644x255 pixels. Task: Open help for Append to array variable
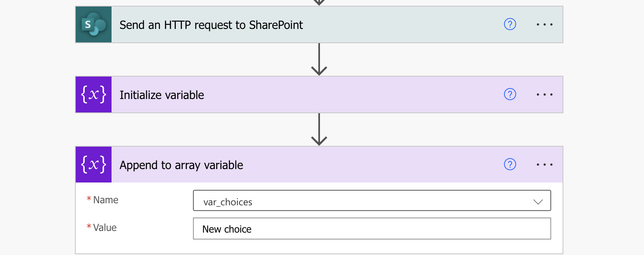click(510, 165)
